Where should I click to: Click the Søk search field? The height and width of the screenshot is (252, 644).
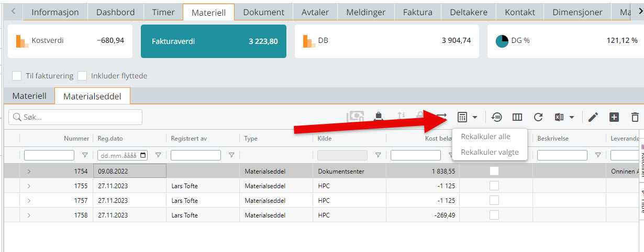[x=75, y=117]
